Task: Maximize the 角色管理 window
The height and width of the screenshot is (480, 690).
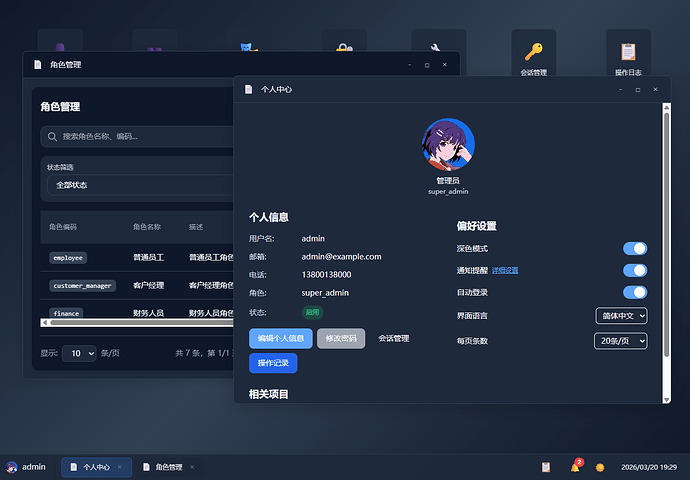Action: [427, 65]
